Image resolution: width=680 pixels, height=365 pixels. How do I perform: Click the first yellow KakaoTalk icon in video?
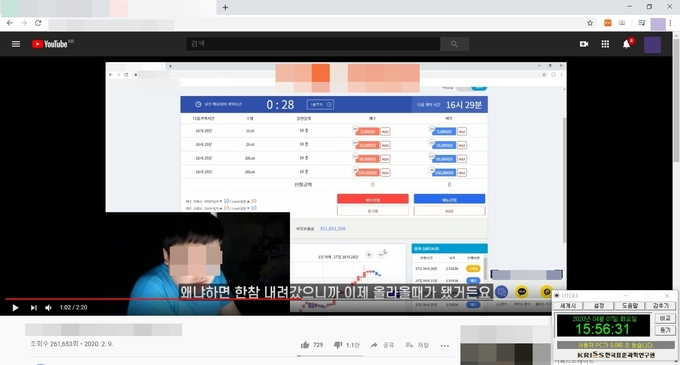[x=522, y=292]
